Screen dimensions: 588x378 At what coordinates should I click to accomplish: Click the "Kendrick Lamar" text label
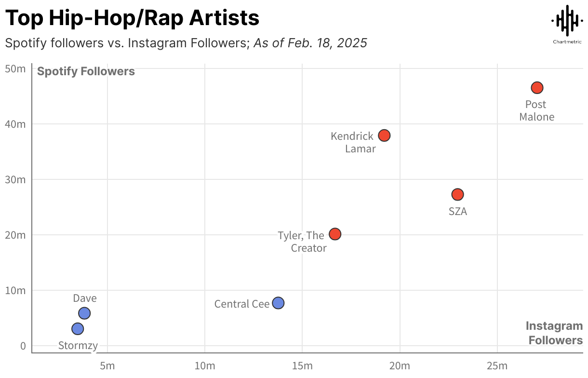[353, 142]
